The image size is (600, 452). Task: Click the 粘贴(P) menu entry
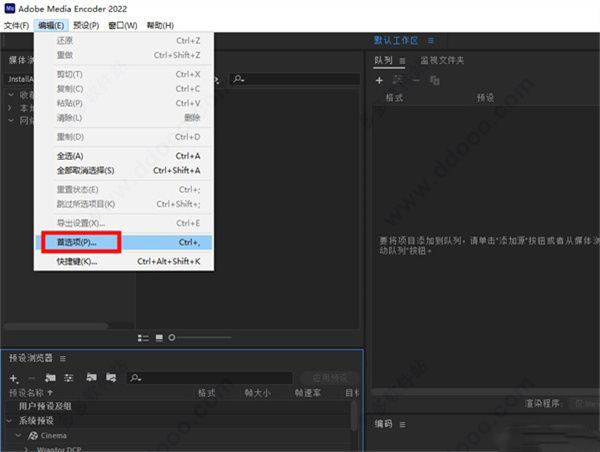click(124, 103)
